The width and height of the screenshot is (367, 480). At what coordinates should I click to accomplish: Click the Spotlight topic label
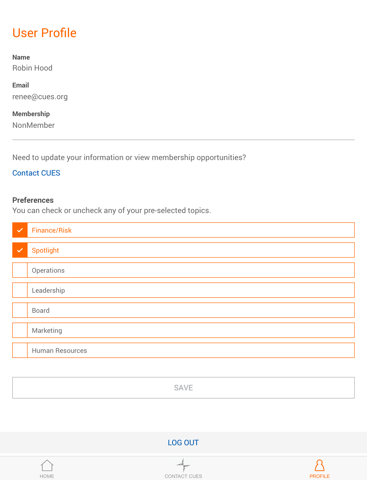point(45,250)
